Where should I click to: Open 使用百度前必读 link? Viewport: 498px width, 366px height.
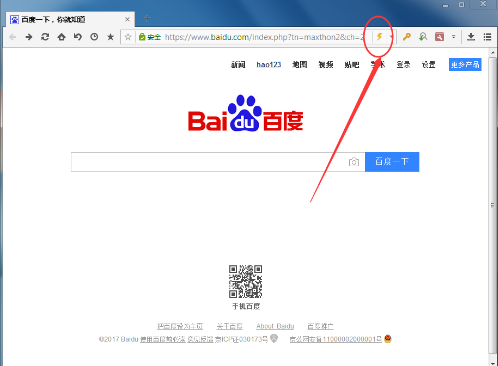coord(163,339)
